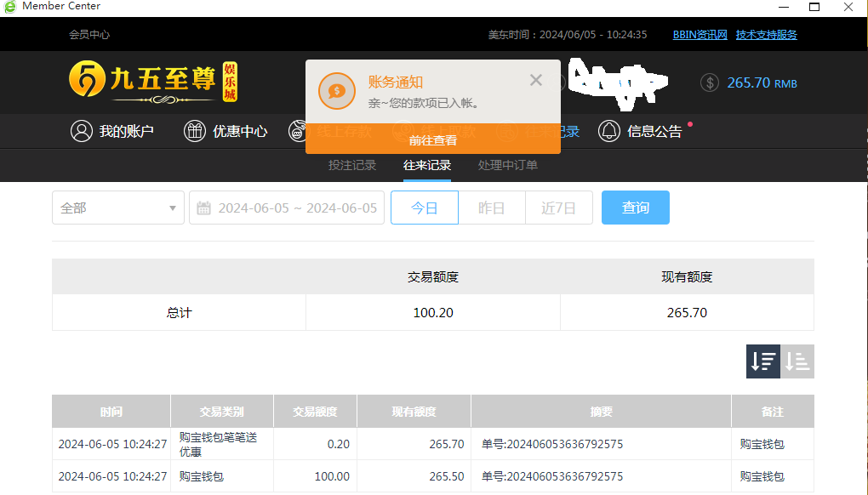Open the 我的账户 account icon
Viewport: 868px width, 495px height.
point(82,131)
